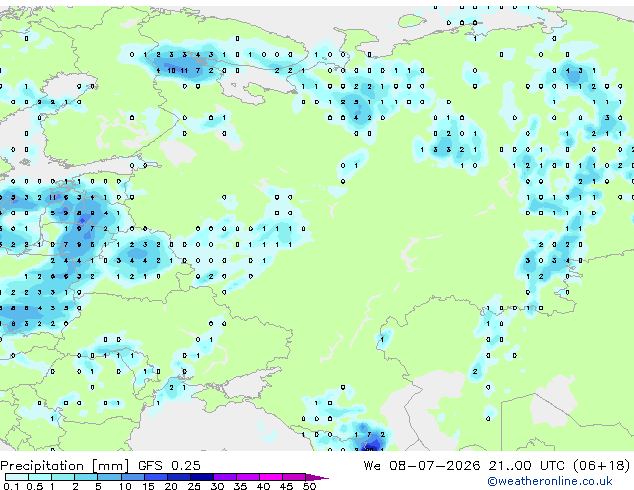Image resolution: width=634 pixels, height=490 pixels.
Task: Pick the 10–15 mm blue legend swatch
Action: click(x=132, y=477)
